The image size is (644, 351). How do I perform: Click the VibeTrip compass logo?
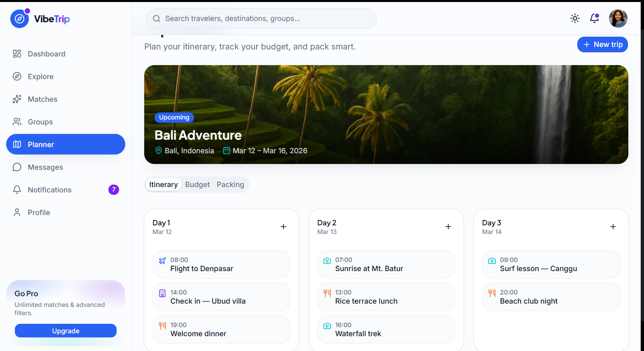19,19
